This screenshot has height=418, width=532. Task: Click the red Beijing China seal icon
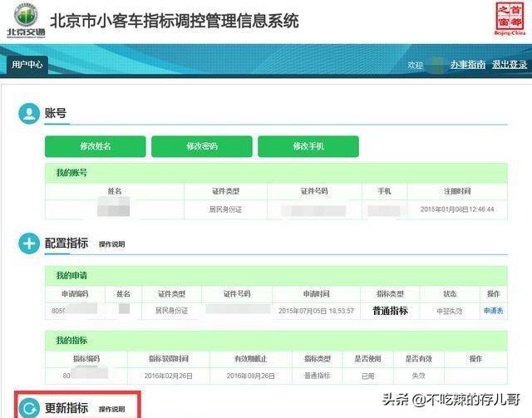[x=510, y=18]
